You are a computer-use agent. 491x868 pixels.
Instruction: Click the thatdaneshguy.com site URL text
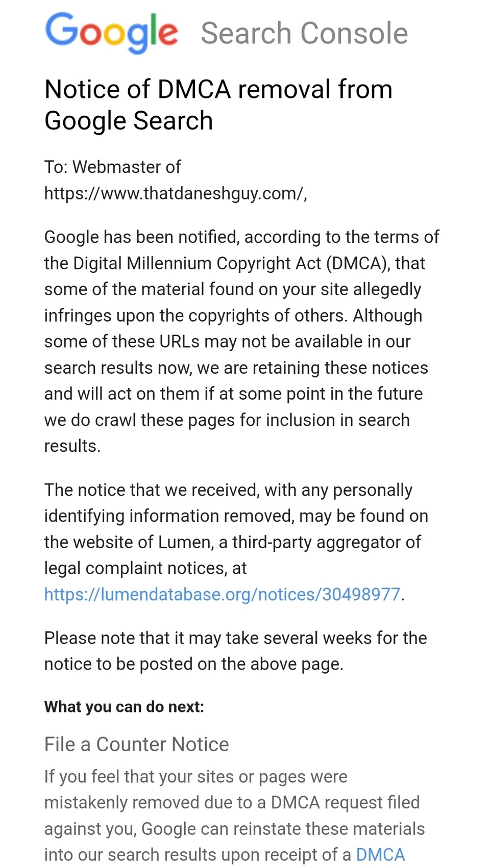click(176, 193)
